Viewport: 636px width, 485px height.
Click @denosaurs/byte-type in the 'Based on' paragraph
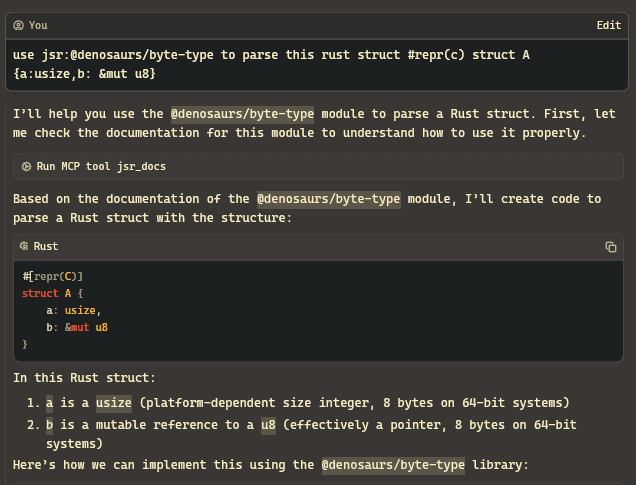[x=329, y=199]
